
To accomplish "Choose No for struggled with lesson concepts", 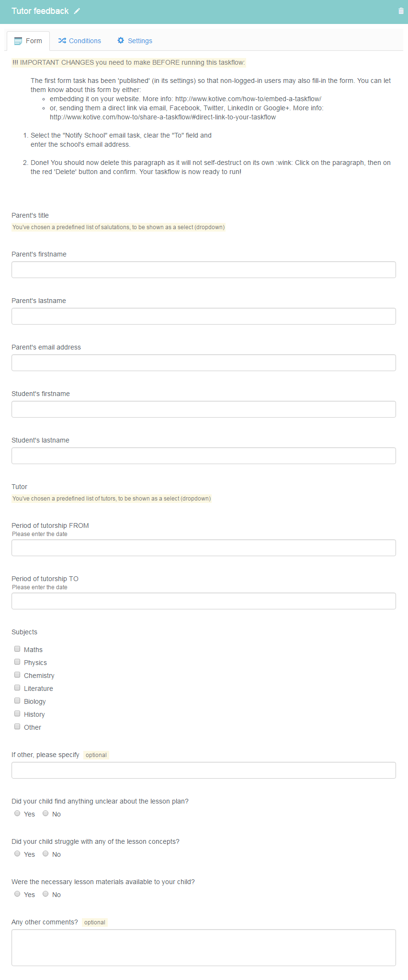I will point(45,853).
